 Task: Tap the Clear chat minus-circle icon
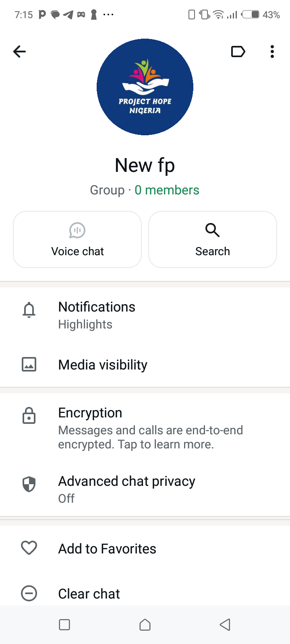click(29, 593)
